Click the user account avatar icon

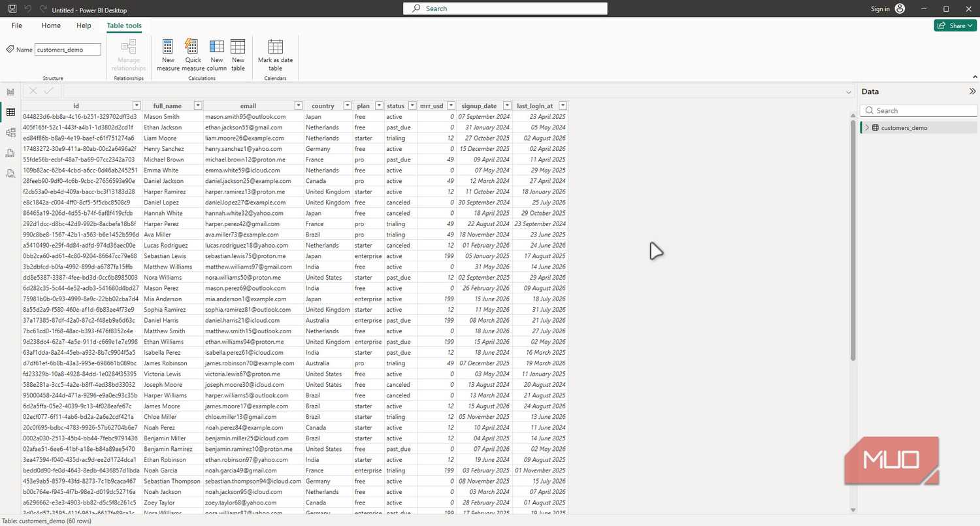(900, 8)
